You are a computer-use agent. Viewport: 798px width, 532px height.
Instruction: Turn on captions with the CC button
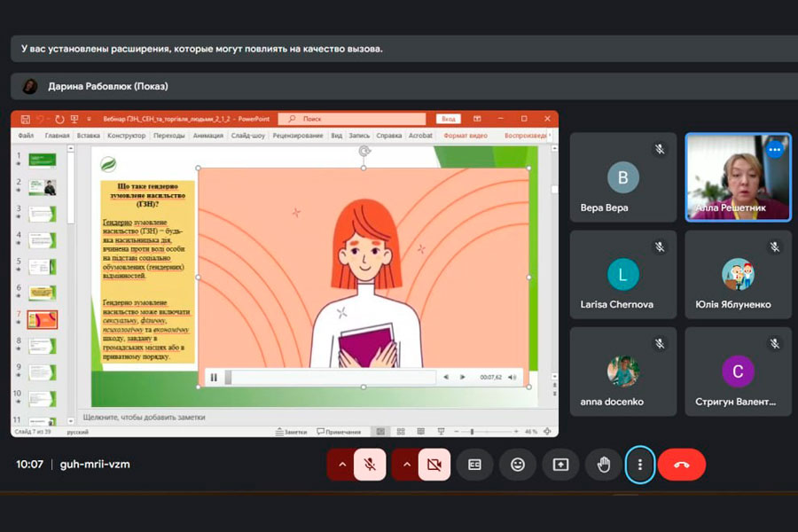(x=474, y=465)
